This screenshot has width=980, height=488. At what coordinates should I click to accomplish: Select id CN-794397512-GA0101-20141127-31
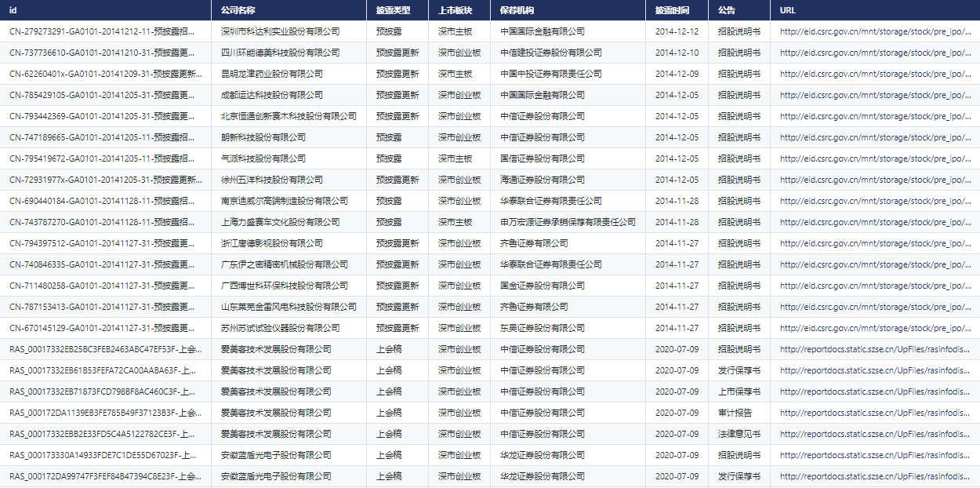(x=102, y=243)
